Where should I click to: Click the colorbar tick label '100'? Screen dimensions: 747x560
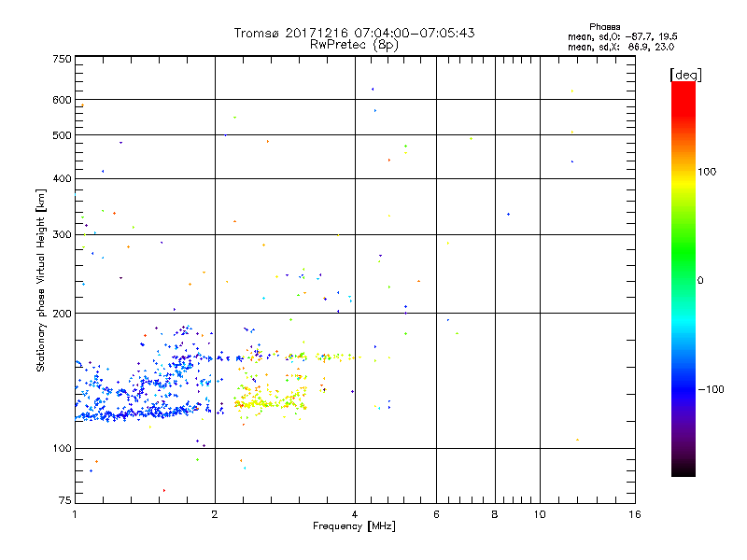[x=707, y=172]
